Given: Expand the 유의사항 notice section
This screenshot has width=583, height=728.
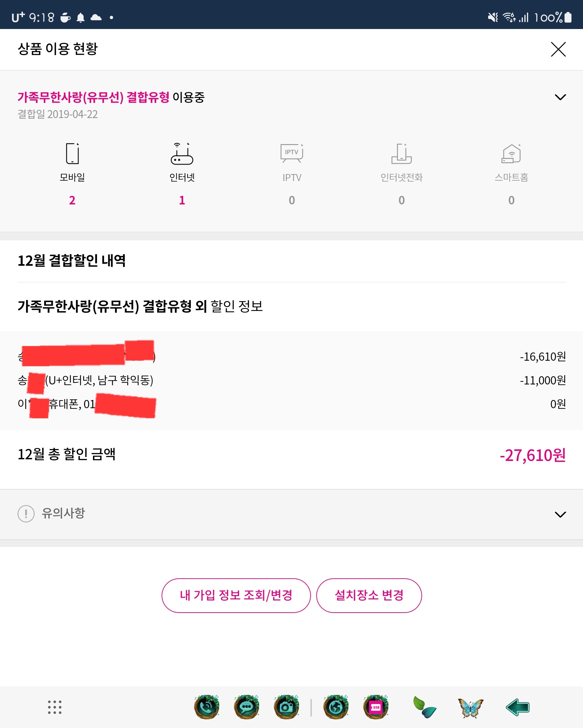Looking at the screenshot, I should (560, 514).
